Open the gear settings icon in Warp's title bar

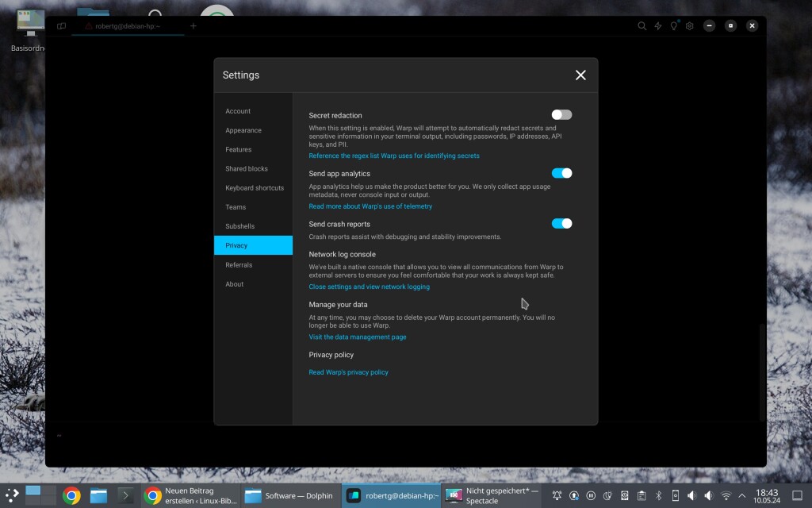(689, 26)
